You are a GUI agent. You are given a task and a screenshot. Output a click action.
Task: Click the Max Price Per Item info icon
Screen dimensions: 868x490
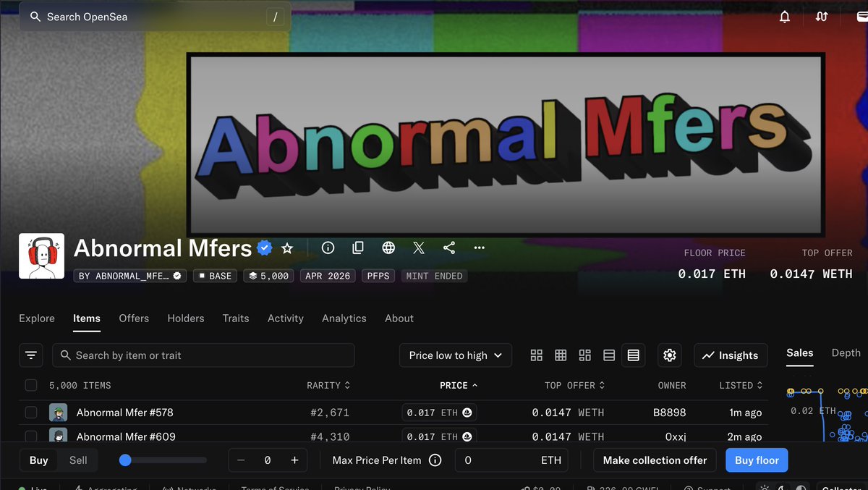click(x=435, y=460)
